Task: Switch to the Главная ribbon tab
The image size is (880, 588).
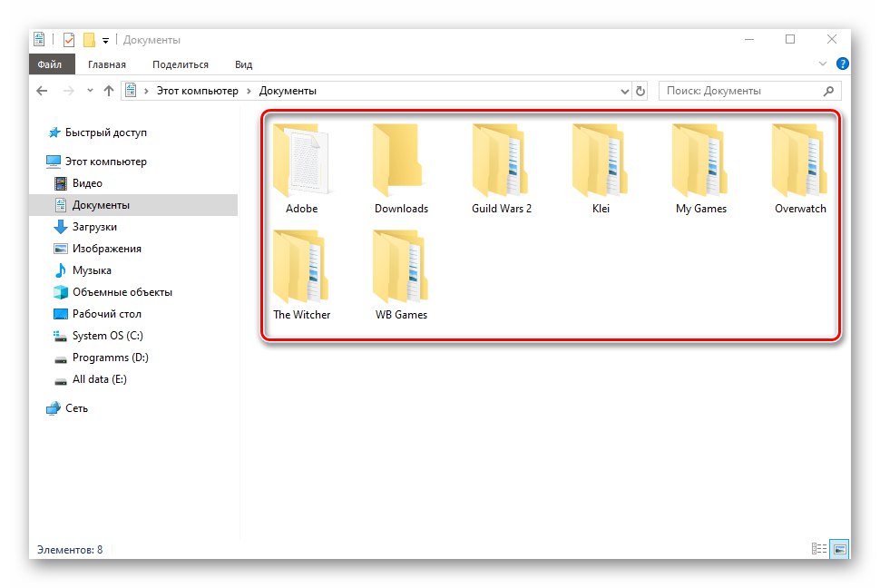Action: pos(107,64)
